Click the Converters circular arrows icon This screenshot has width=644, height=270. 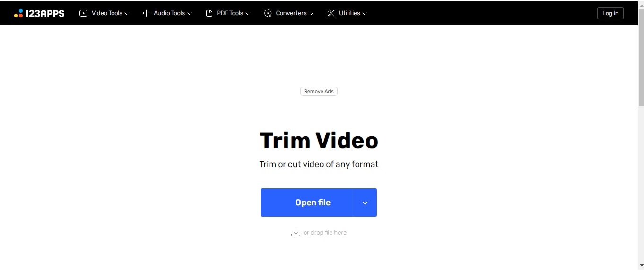point(268,13)
